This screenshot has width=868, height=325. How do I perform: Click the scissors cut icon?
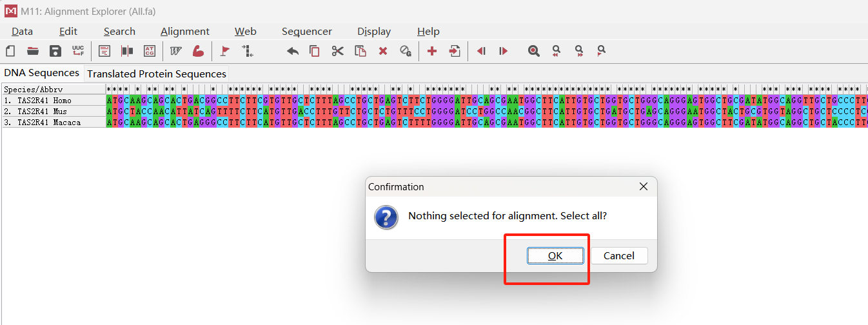[x=338, y=51]
